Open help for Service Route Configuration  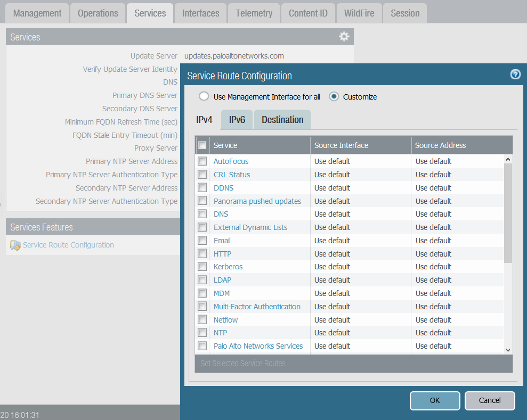[515, 74]
